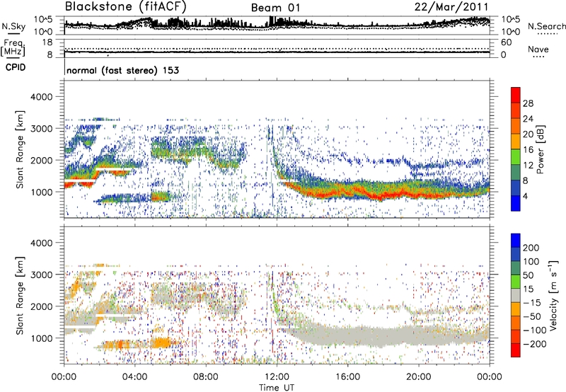The width and height of the screenshot is (566, 392).
Task: Click the CPID label
Action: [x=16, y=67]
